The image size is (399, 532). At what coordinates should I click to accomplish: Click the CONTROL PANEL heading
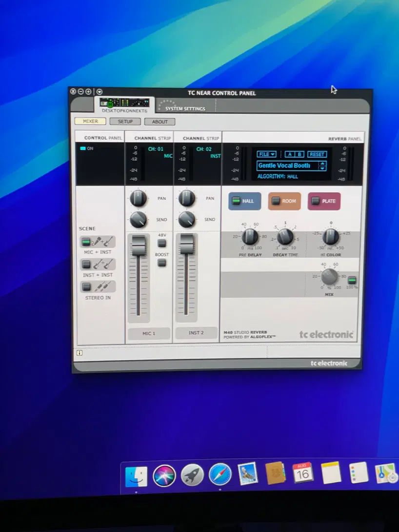pyautogui.click(x=103, y=138)
